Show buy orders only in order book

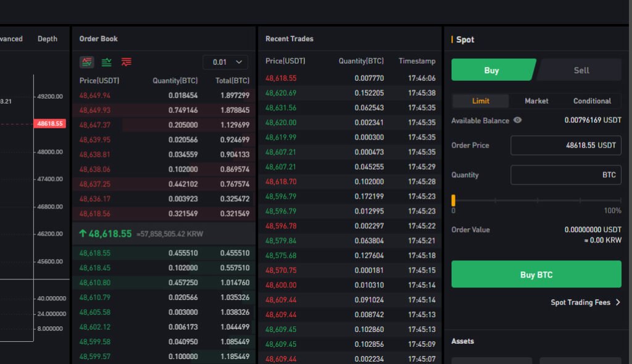(106, 62)
